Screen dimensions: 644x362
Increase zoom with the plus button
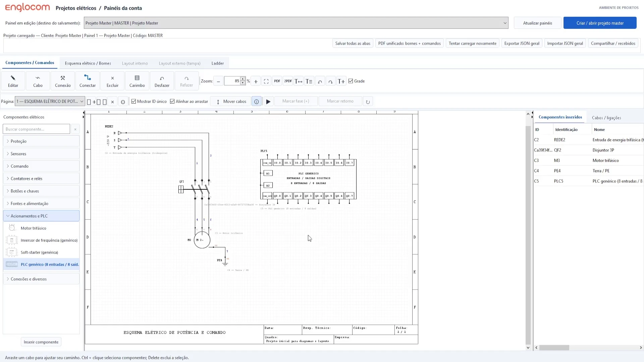(256, 81)
